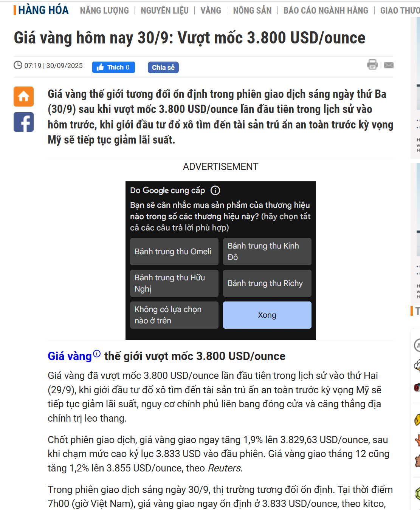This screenshot has width=420, height=510.
Task: Go to the VÀNG category
Action: point(211,11)
